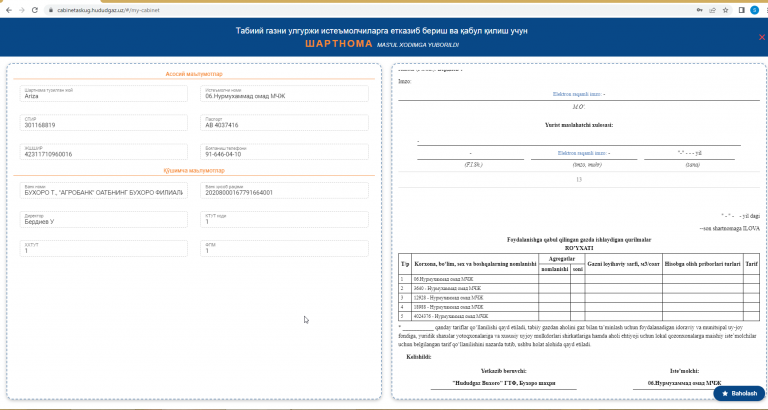
Task: Click the Yetkazib beruvchi label
Action: point(504,371)
